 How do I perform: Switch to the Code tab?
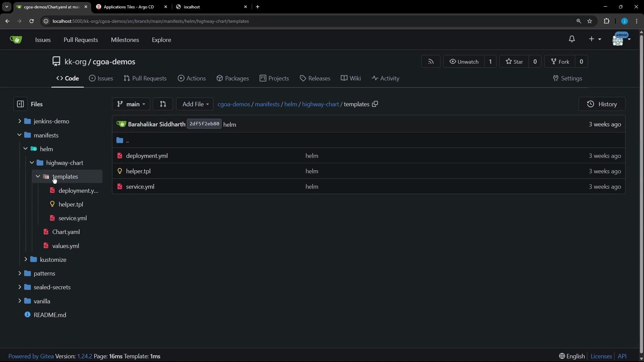(x=67, y=78)
